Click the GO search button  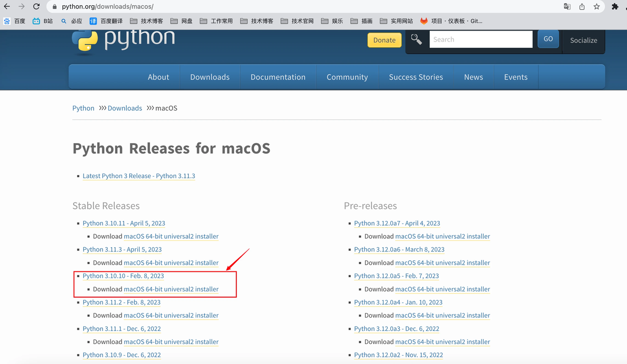tap(548, 39)
